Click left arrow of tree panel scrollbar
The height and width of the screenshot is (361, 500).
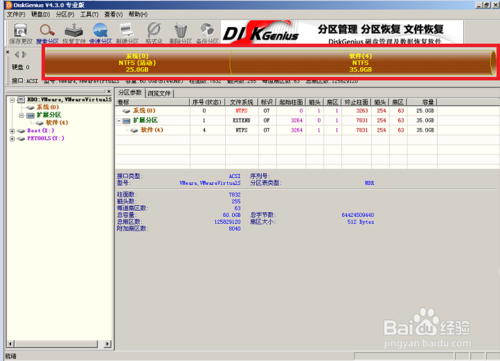coord(10,344)
